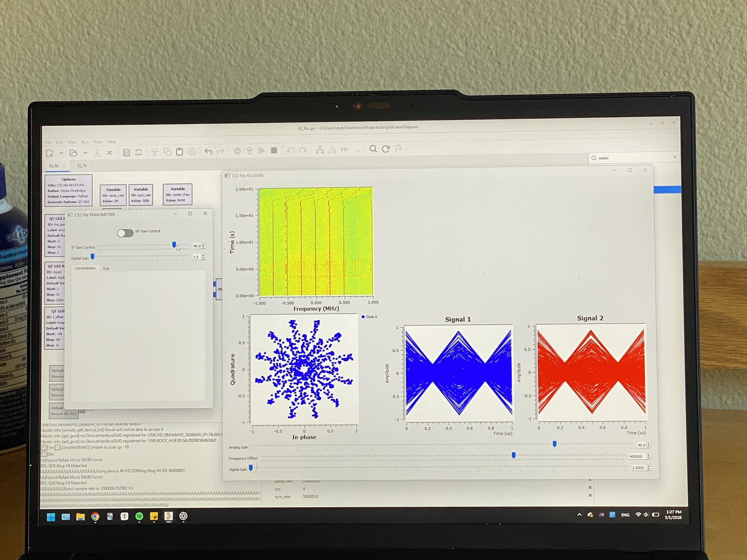Switch to the IQ_Tx flowgraph tab

(x=82, y=166)
